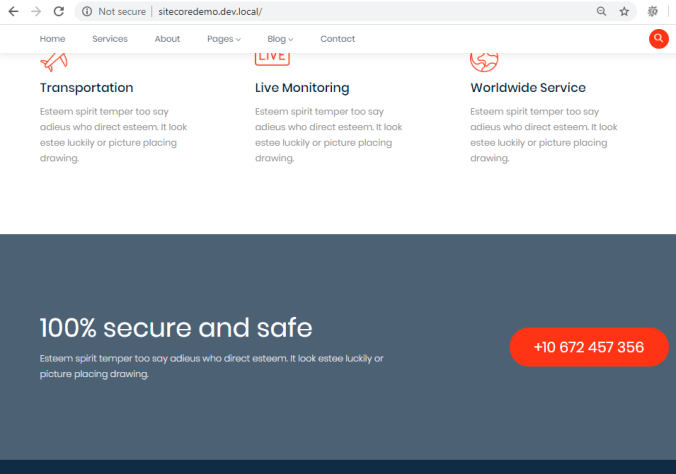Click the red search icon in navbar
This screenshot has height=474, width=676.
658,39
